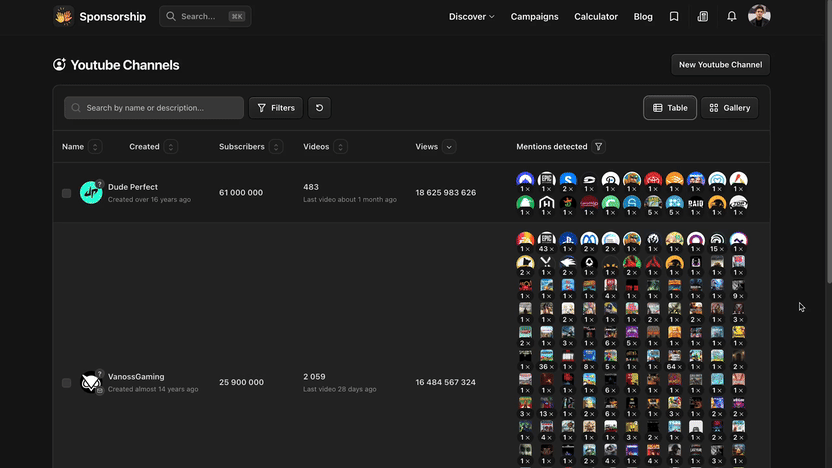Click the question mark badge on Dude Perfect avatar

click(99, 184)
